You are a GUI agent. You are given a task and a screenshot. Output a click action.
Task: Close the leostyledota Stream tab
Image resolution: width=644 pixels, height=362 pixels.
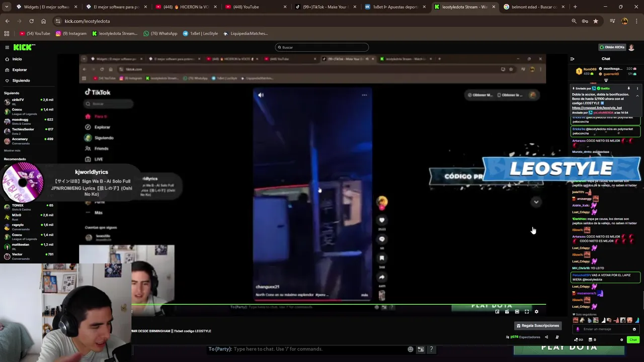[x=494, y=7]
